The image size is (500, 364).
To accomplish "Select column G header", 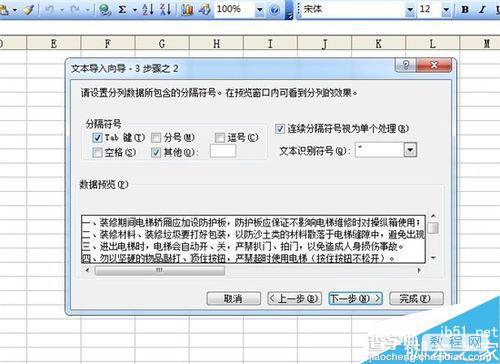I will [162, 43].
